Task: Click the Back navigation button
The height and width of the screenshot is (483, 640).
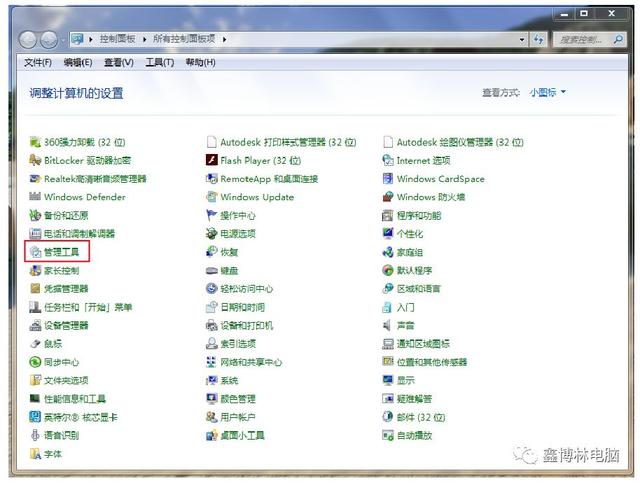Action: click(x=28, y=40)
